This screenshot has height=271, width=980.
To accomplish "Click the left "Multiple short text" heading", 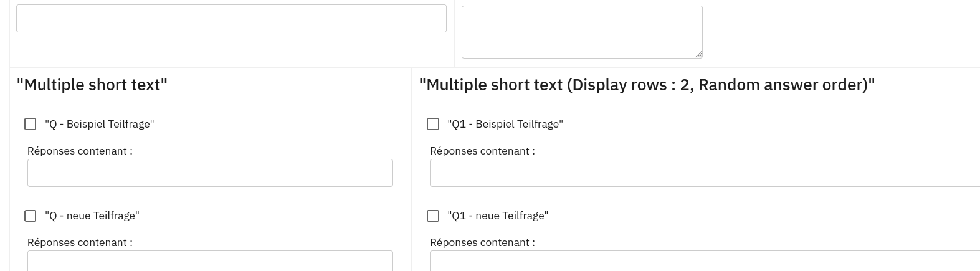I will (x=92, y=85).
